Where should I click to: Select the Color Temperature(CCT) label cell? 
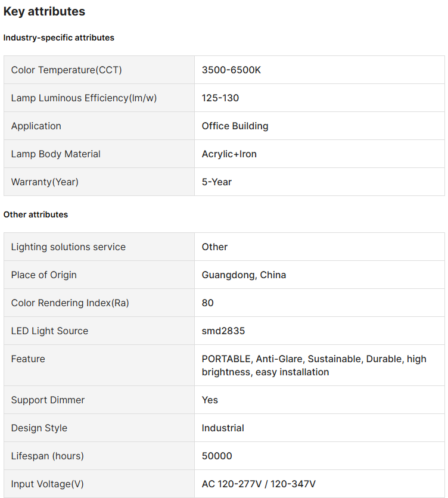(x=66, y=70)
